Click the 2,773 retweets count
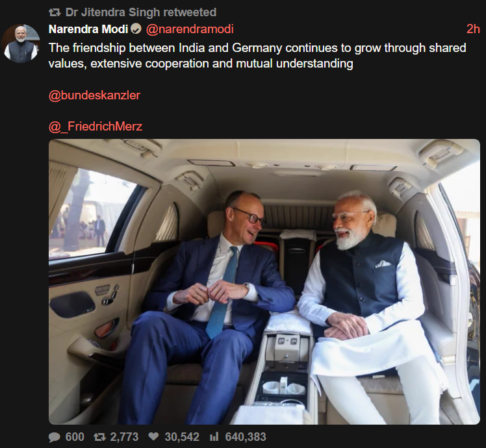 125,437
